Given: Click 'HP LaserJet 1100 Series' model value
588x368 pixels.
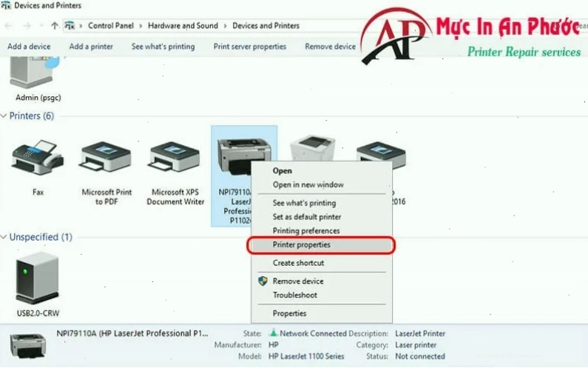Looking at the screenshot, I should coord(306,356).
